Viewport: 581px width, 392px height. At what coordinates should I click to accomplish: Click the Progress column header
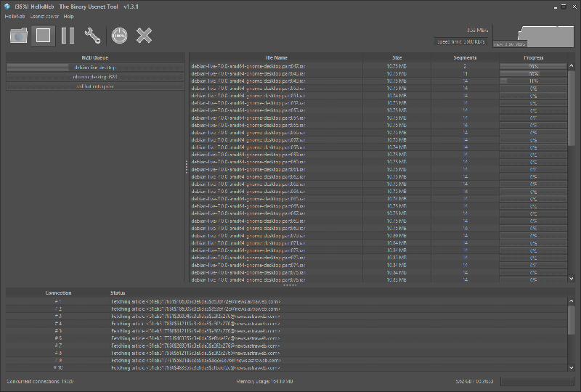(x=533, y=57)
